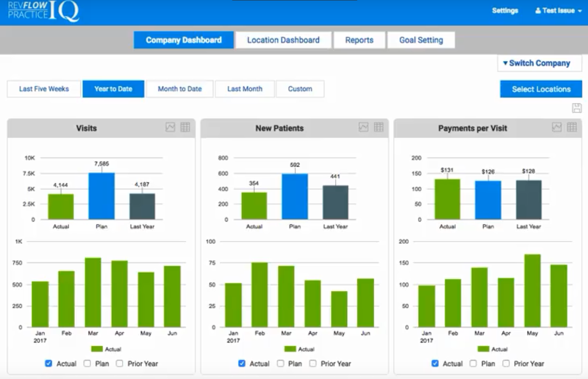Screen dimensions: 588x379
Task: Show chart view in Payments per Visit panel
Action: click(x=557, y=127)
